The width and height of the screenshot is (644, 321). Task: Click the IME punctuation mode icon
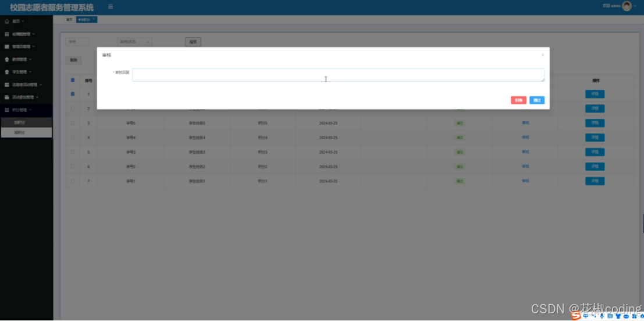(x=595, y=316)
